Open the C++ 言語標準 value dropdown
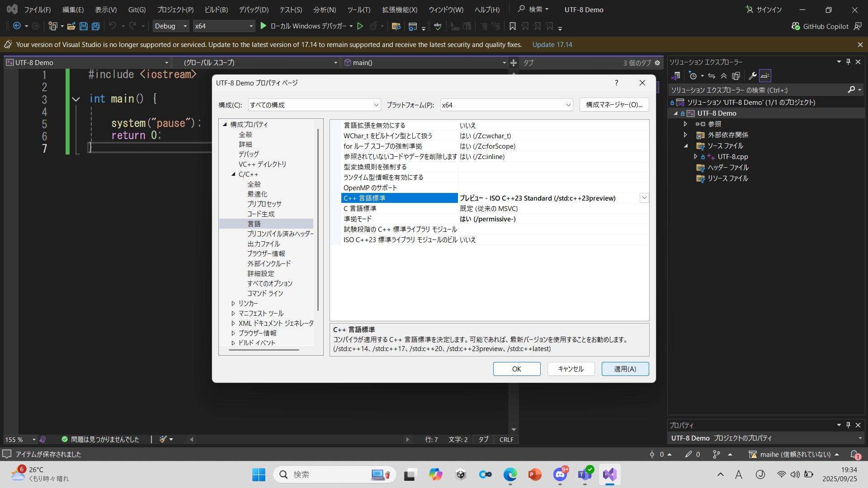The image size is (868, 488). tap(644, 197)
